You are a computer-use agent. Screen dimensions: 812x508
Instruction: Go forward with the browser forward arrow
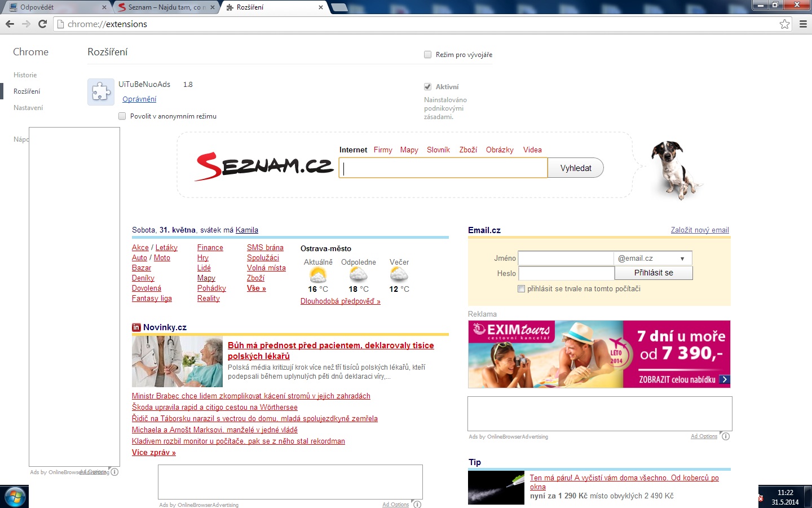[x=26, y=24]
